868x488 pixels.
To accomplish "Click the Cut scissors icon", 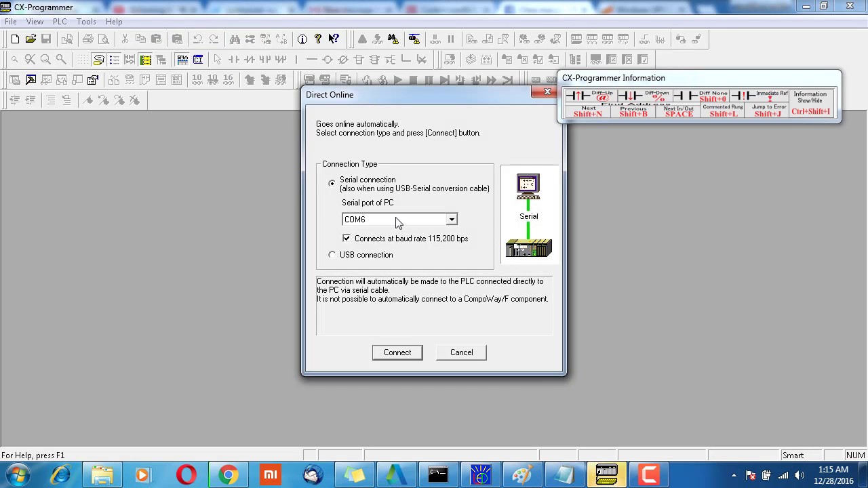I will 125,39.
